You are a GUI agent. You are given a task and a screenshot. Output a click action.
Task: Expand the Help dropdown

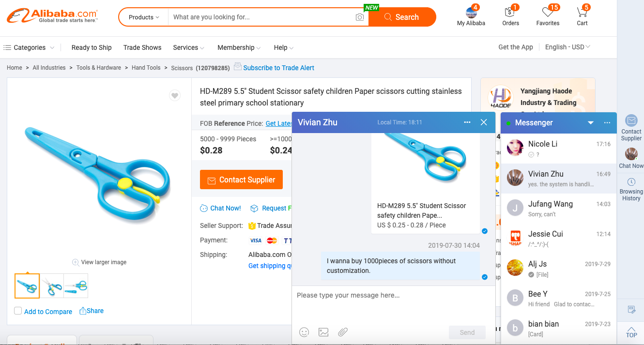click(x=284, y=47)
